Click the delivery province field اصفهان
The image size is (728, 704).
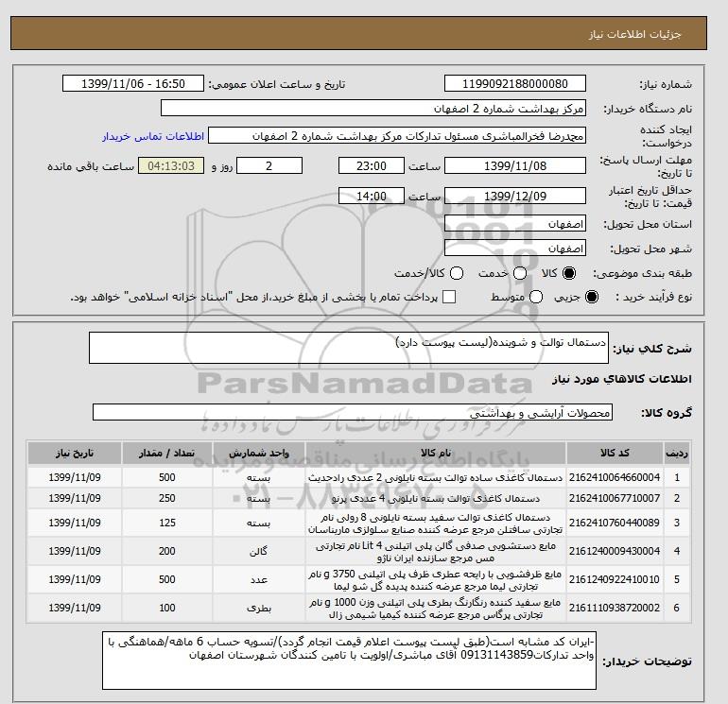point(515,224)
